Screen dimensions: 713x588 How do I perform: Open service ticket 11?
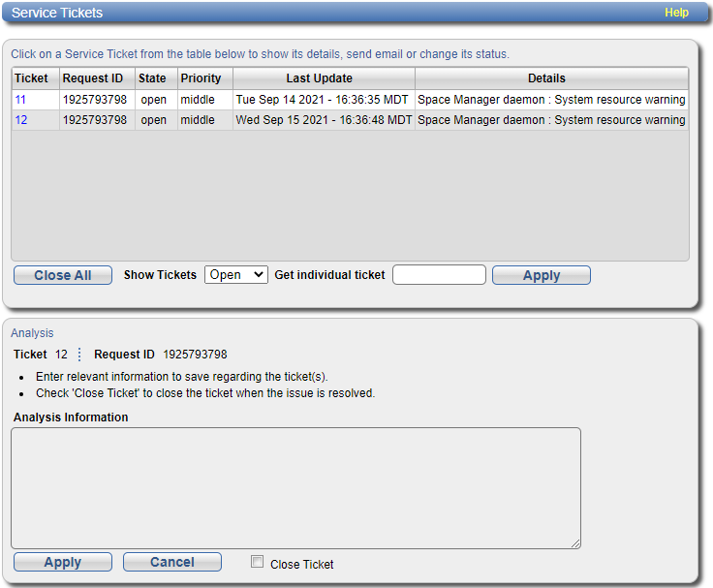tap(20, 99)
